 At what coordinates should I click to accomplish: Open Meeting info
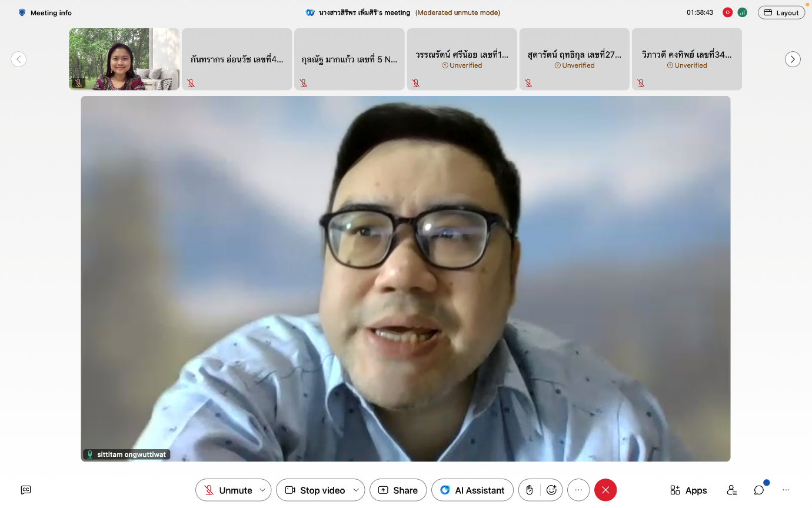tap(45, 12)
